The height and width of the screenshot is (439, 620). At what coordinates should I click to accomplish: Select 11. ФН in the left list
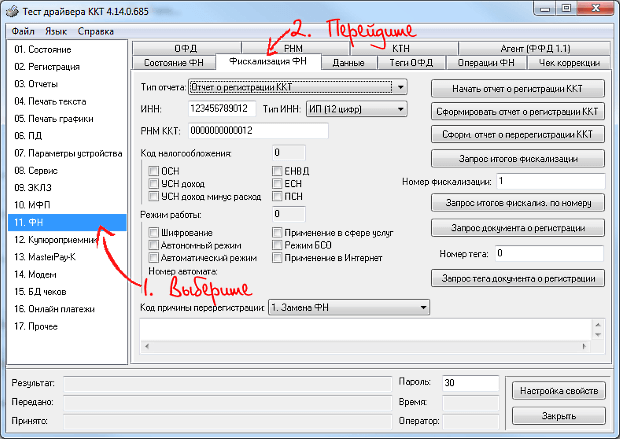[68, 221]
